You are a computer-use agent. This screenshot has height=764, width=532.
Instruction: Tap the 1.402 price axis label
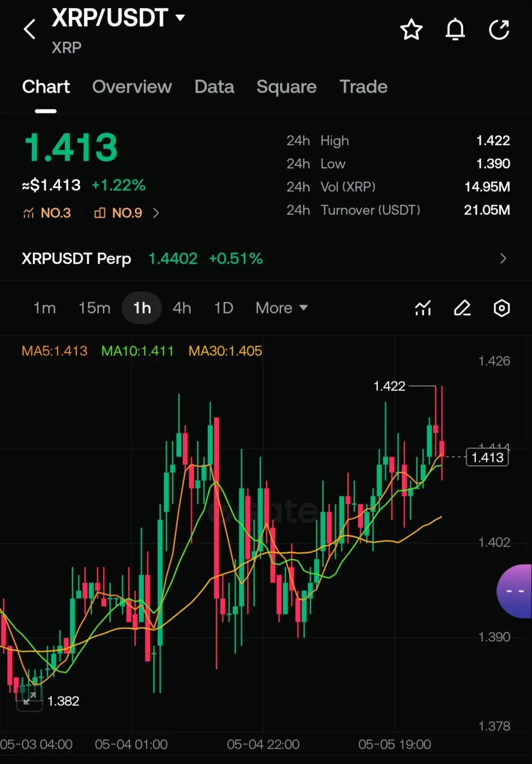click(494, 542)
